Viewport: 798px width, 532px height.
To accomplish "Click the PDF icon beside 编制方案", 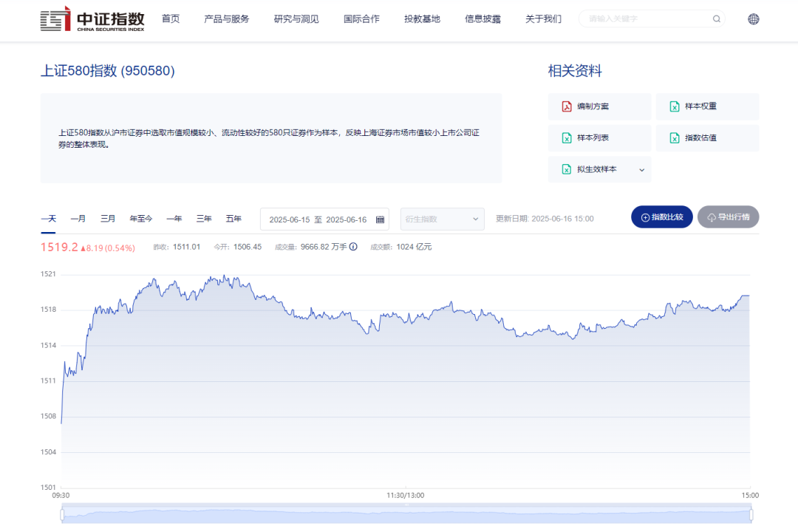I will tap(567, 106).
